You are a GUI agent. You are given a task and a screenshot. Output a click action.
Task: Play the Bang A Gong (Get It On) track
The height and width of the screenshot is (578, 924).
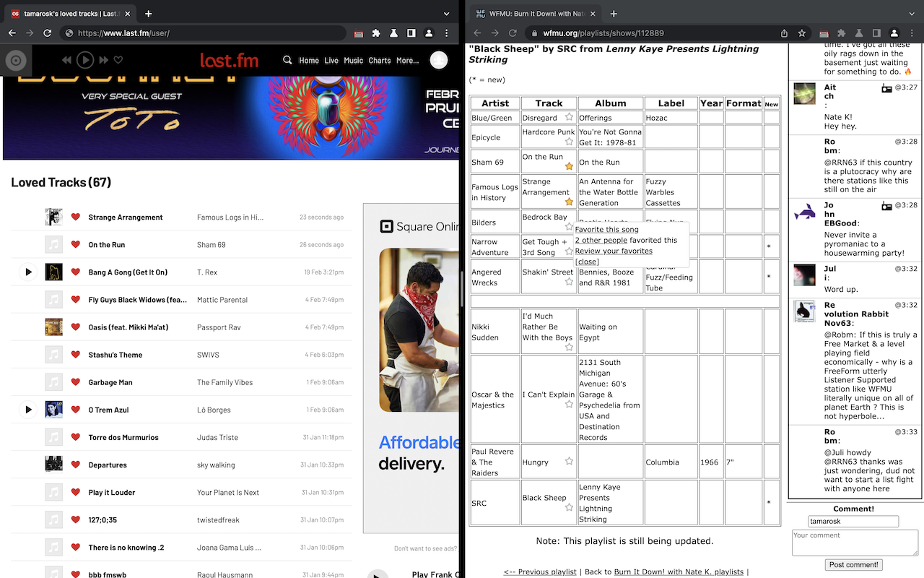pos(28,272)
